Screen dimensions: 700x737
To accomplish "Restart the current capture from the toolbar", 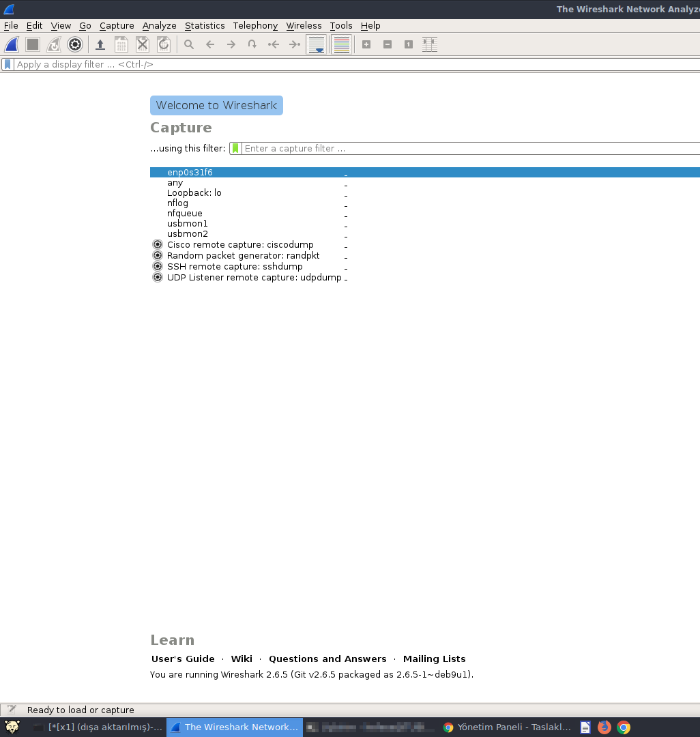I will point(54,44).
